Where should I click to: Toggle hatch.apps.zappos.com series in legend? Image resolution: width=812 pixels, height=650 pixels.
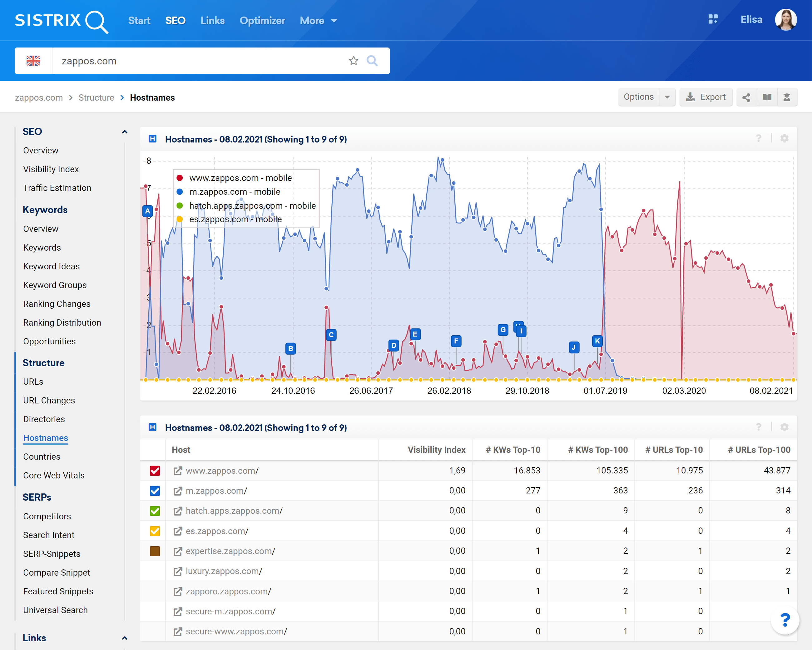click(246, 206)
